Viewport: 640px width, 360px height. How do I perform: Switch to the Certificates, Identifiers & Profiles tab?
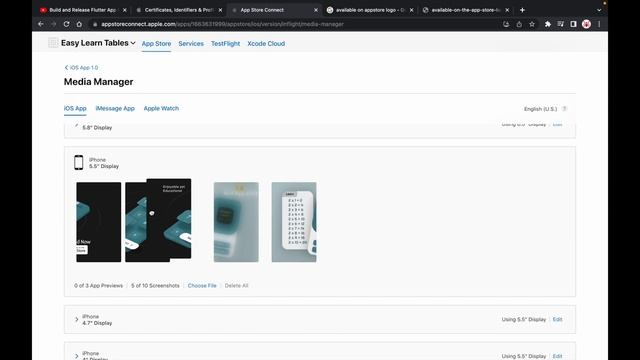[x=179, y=10]
